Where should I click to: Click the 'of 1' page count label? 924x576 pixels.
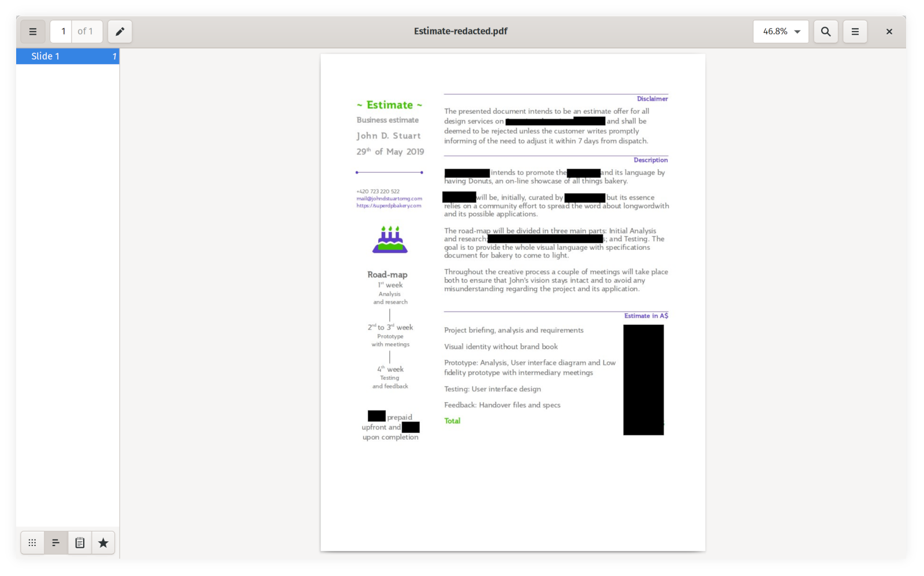tap(85, 31)
